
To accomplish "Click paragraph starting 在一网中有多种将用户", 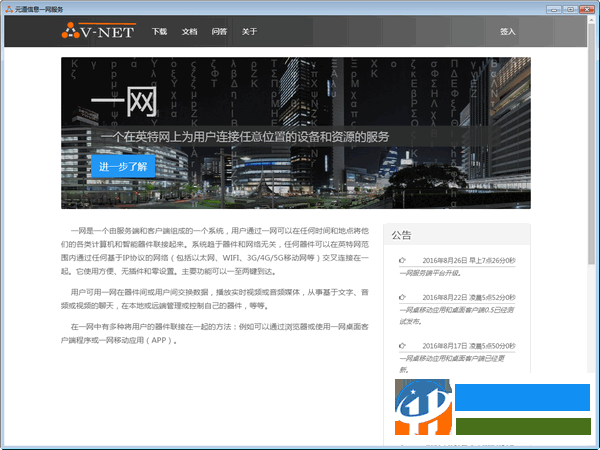I will coord(215,333).
